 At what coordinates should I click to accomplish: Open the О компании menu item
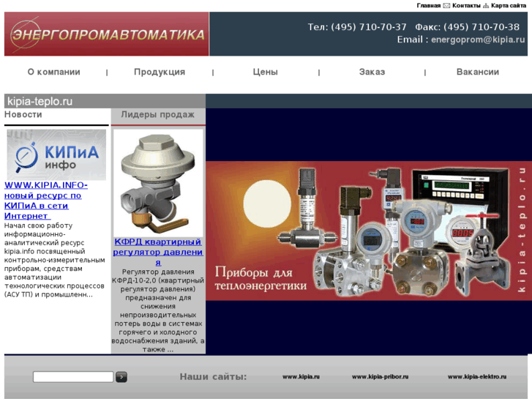[54, 72]
